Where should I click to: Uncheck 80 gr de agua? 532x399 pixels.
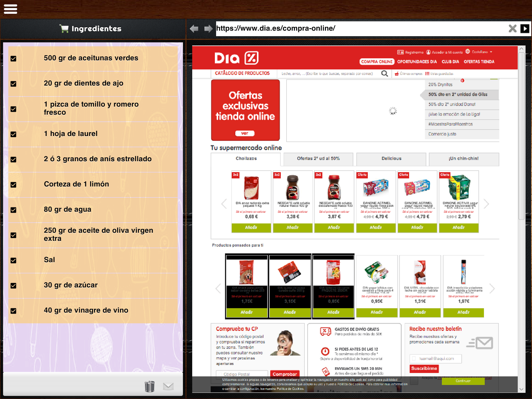(13, 210)
